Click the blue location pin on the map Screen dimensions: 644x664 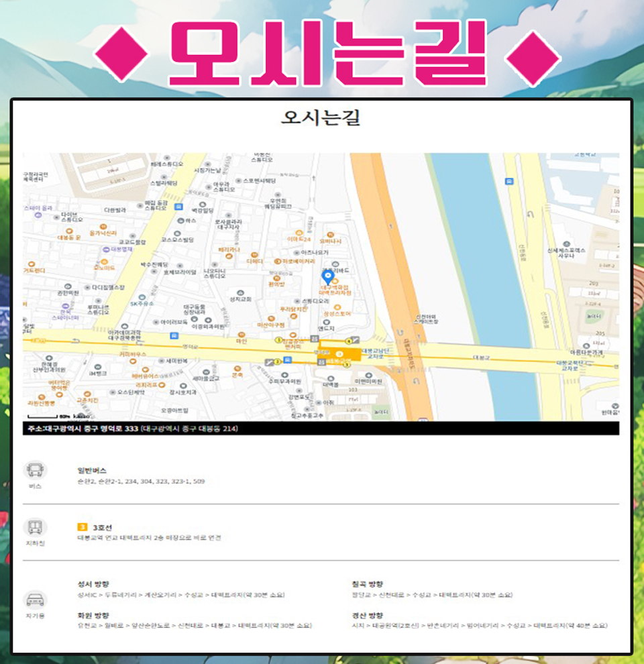327,278
